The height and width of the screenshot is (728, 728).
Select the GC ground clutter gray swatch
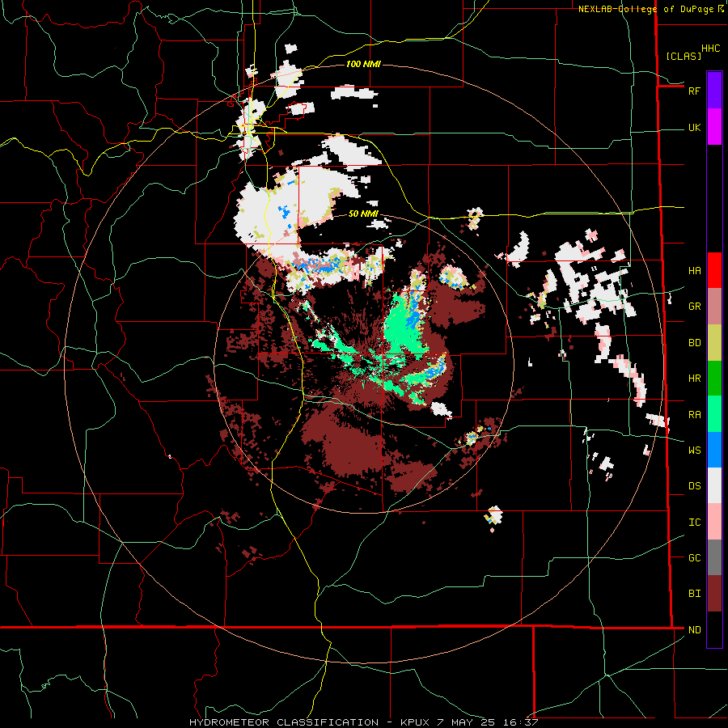click(x=714, y=557)
